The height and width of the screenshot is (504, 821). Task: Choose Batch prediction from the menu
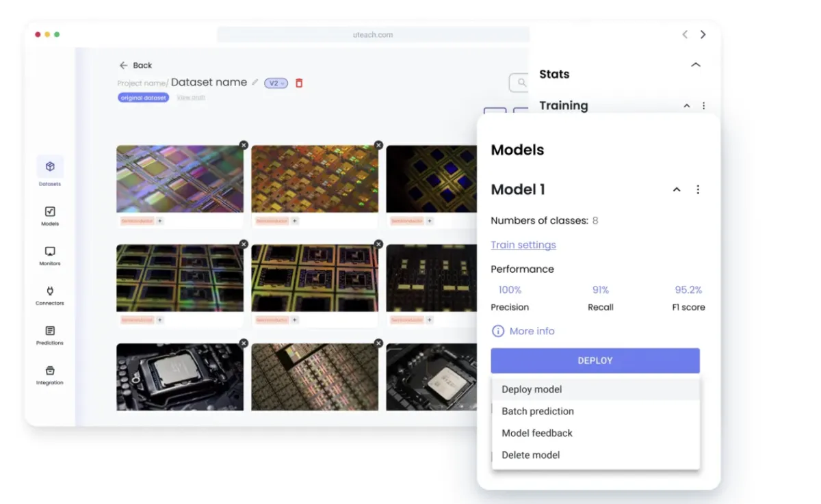[595, 411]
